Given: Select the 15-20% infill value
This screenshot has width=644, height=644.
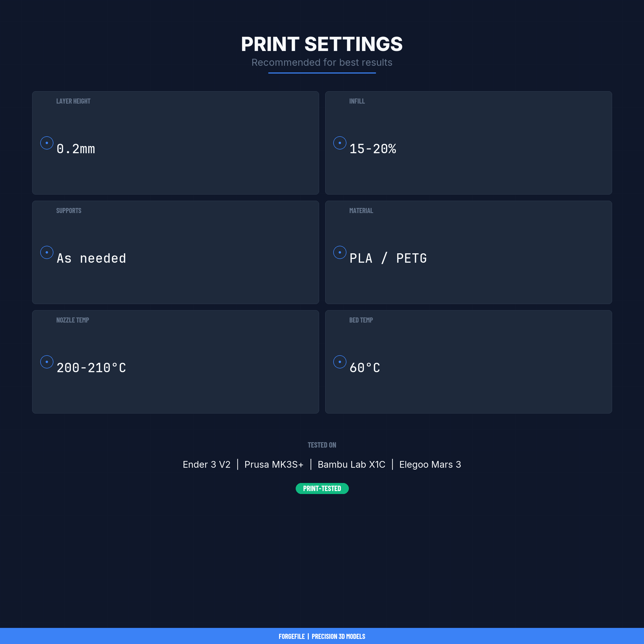Looking at the screenshot, I should point(373,149).
